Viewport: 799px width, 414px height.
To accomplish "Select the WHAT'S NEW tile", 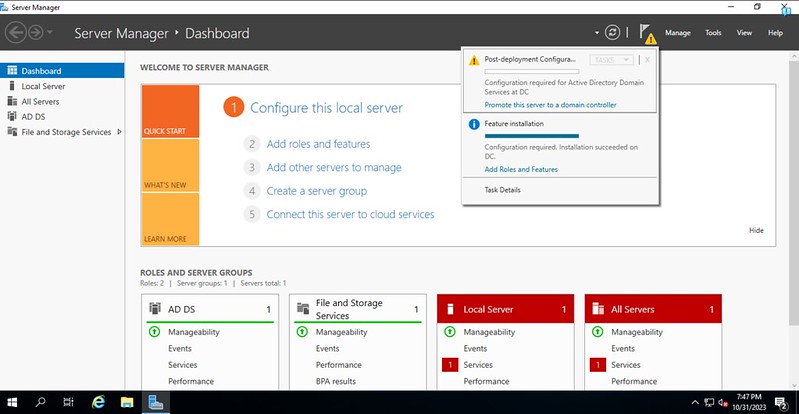I will 170,165.
